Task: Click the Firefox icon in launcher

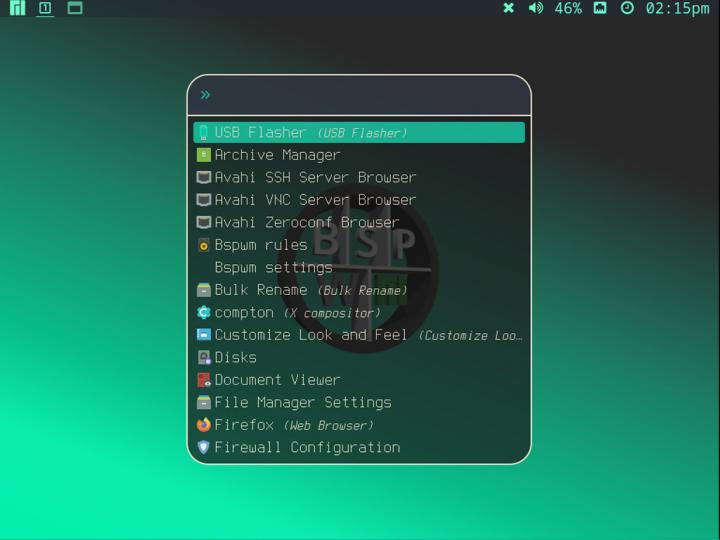Action: click(x=204, y=425)
